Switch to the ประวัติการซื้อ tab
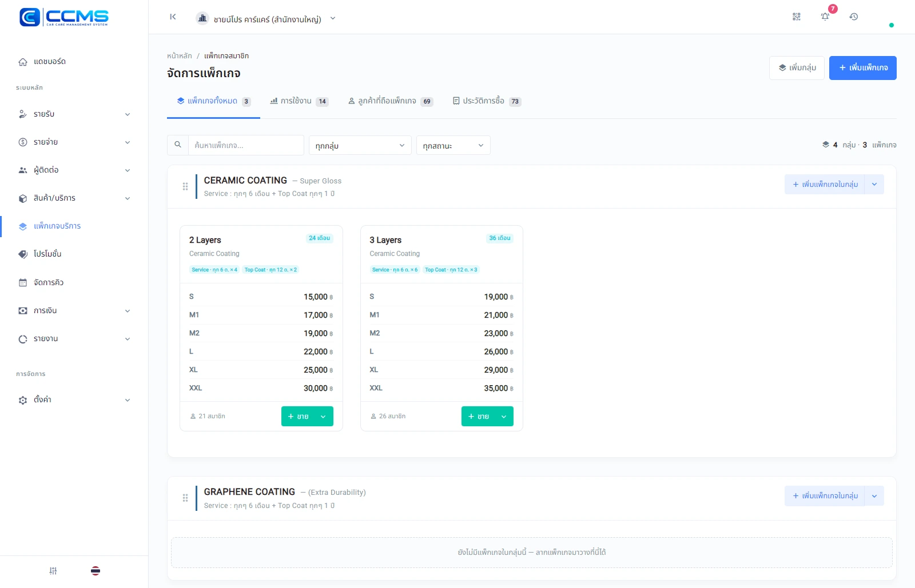Viewport: 915px width, 588px height. click(x=487, y=101)
